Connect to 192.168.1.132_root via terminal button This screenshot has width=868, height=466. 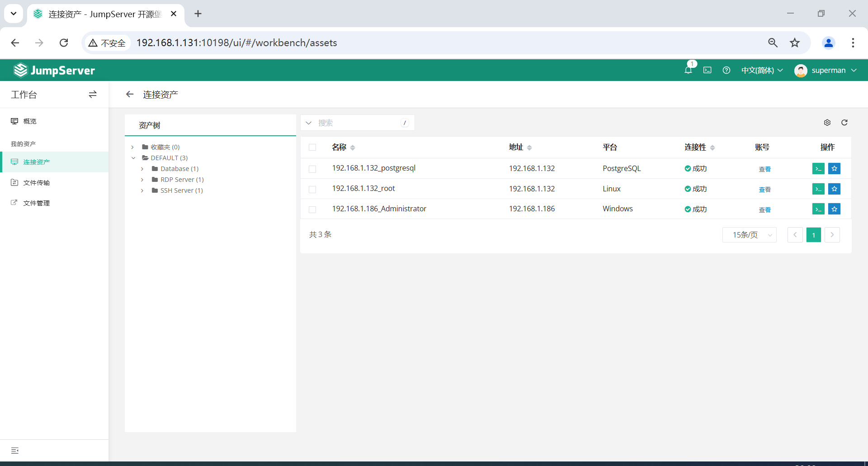coord(818,189)
